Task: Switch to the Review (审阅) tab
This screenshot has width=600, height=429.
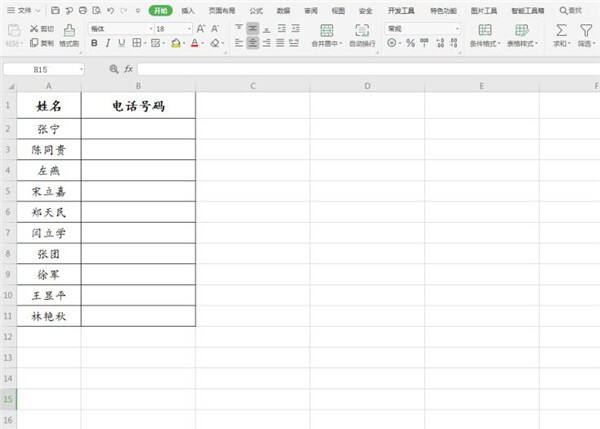Action: click(311, 11)
